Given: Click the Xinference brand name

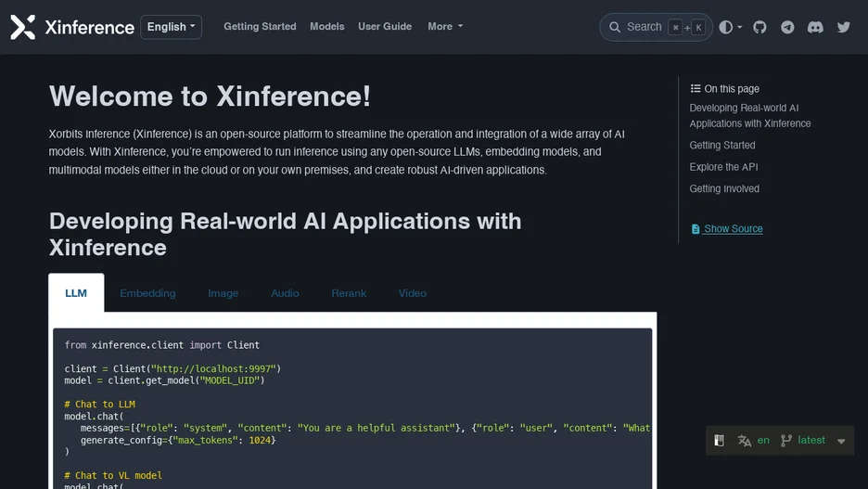Looking at the screenshot, I should coord(89,27).
